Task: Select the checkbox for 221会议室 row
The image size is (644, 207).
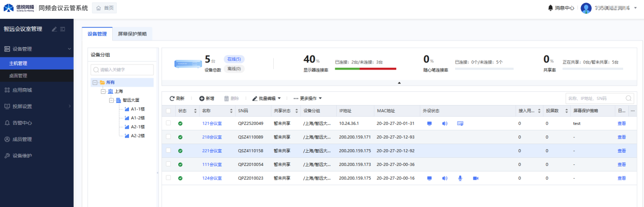Action: coord(169,151)
